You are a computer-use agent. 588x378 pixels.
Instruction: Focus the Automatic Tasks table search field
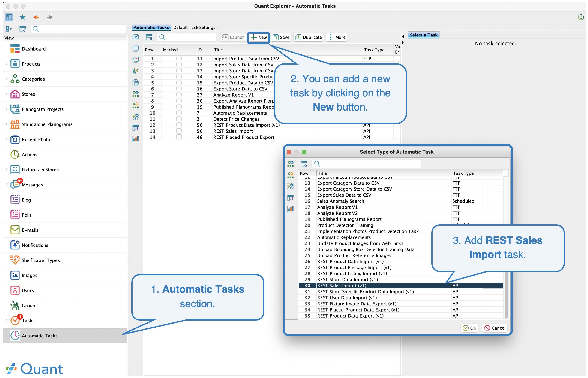point(186,37)
